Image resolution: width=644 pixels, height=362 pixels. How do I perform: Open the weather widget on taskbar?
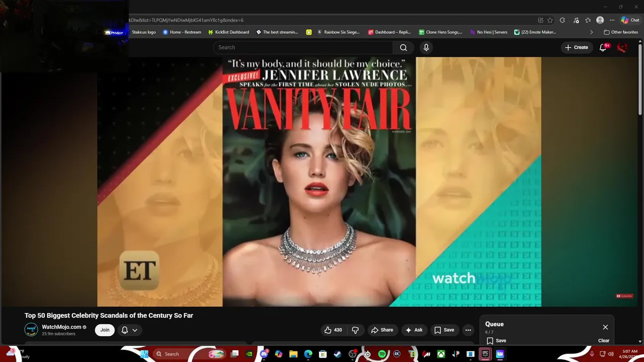tap(18, 354)
